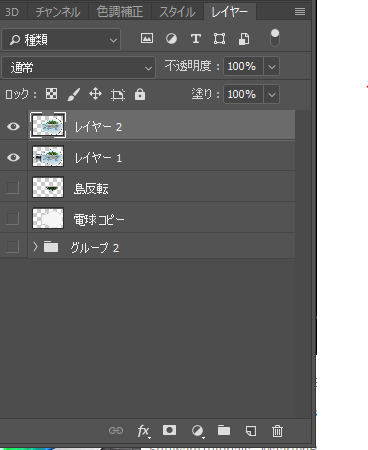Screen dimensions: 368x450
Task: Create a new layer
Action: coord(251,431)
